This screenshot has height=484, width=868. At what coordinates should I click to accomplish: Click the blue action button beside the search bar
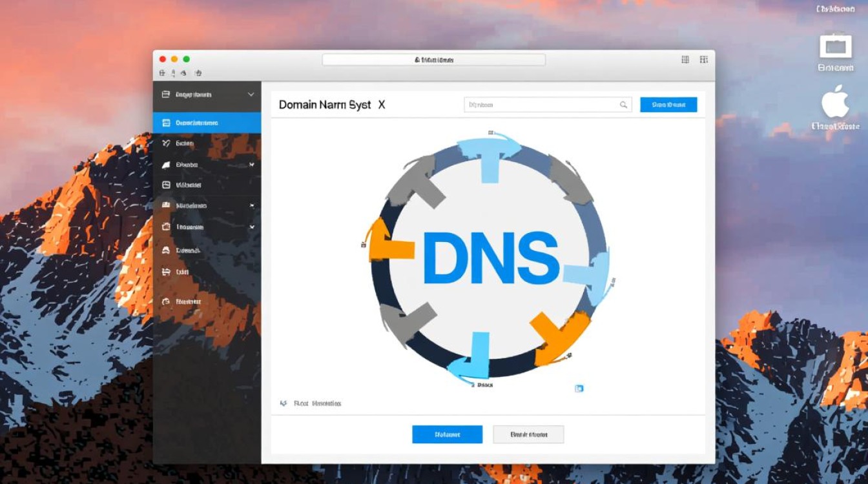click(668, 104)
